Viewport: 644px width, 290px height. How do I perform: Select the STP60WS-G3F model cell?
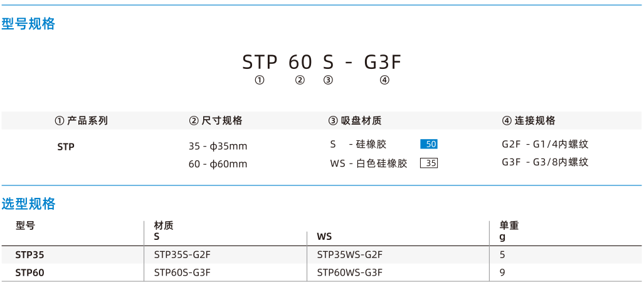click(350, 272)
